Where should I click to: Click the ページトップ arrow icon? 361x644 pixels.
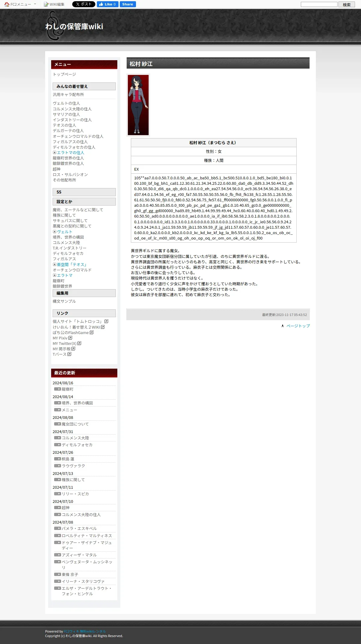tap(282, 326)
